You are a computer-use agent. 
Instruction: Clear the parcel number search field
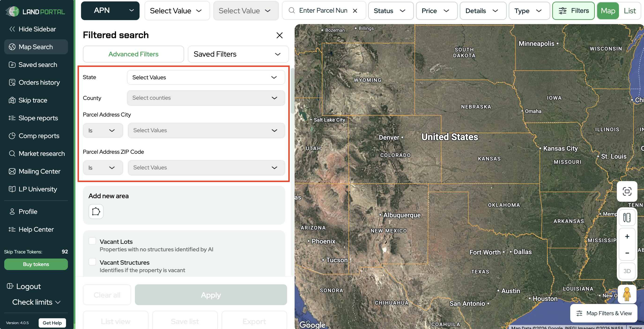click(x=355, y=11)
